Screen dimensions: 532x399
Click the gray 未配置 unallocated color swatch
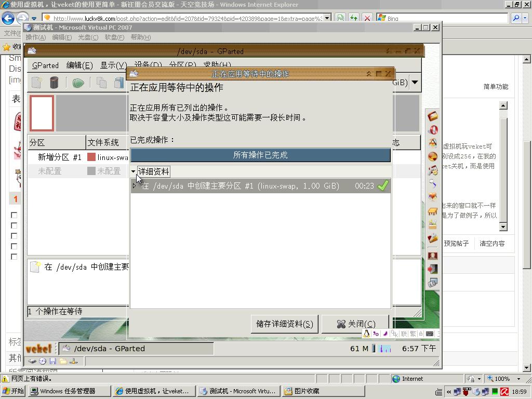(x=91, y=171)
